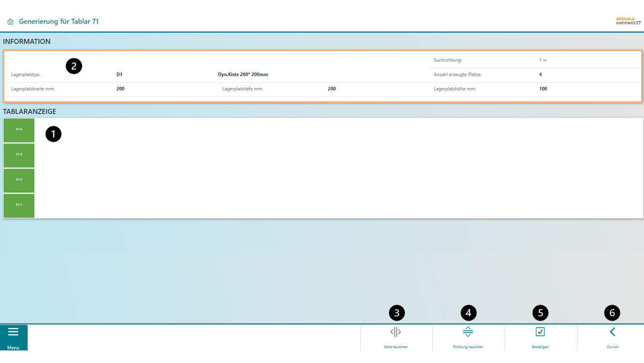644x363 pixels.
Task: Click the Lagerplatzhöhe mm value 100
Action: click(543, 89)
